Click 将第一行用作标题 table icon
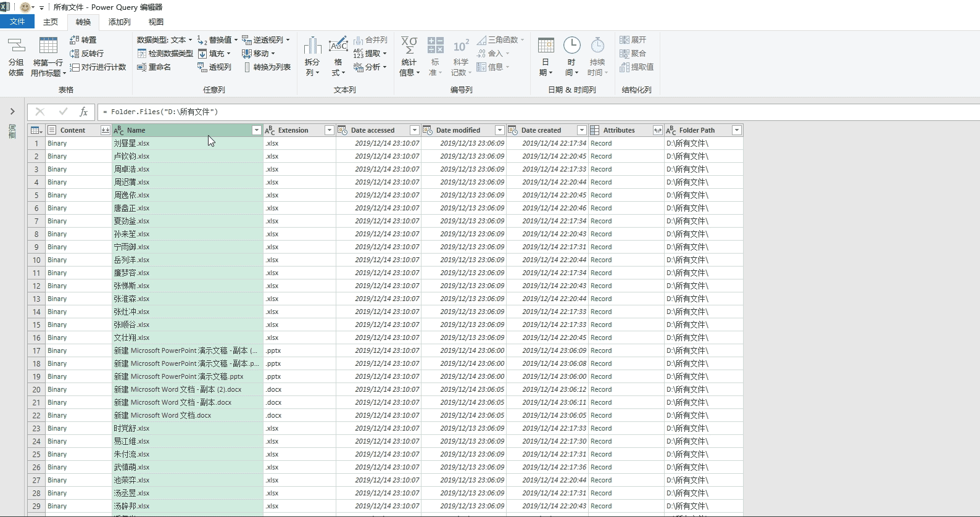The width and height of the screenshot is (980, 517). point(48,46)
